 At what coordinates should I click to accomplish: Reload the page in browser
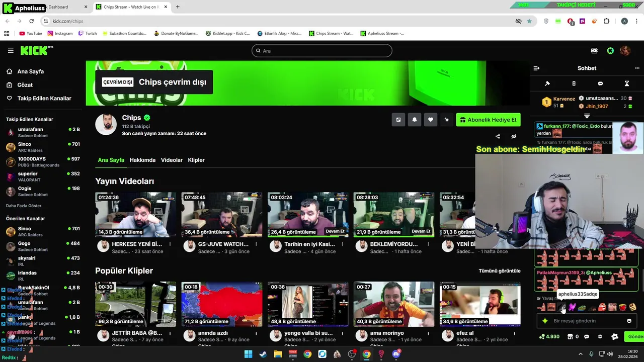[x=31, y=21]
